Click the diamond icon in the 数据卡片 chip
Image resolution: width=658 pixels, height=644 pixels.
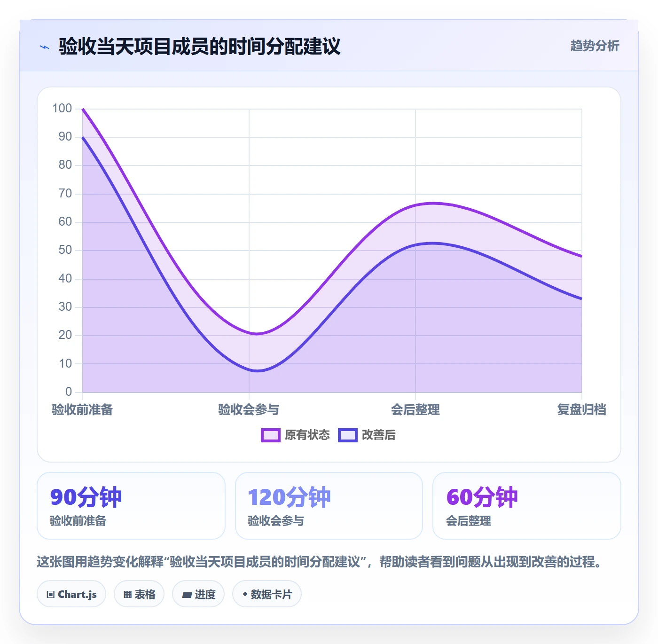pyautogui.click(x=245, y=594)
